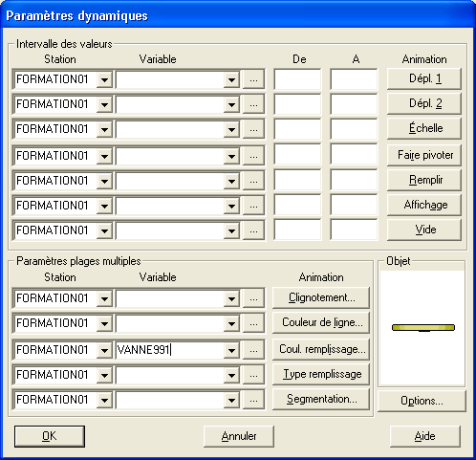Viewport: 476px width, 460px height.
Task: Open variable browser beside Clignotement row
Action: click(253, 298)
